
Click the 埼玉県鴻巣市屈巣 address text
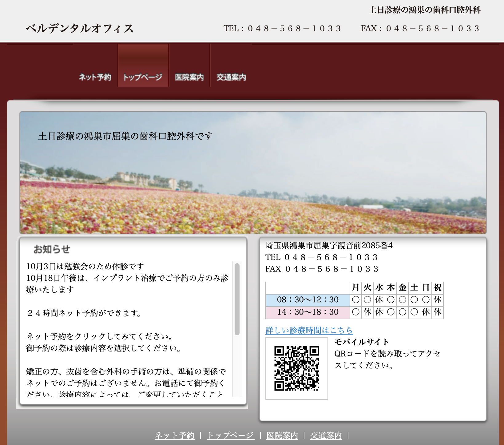329,245
